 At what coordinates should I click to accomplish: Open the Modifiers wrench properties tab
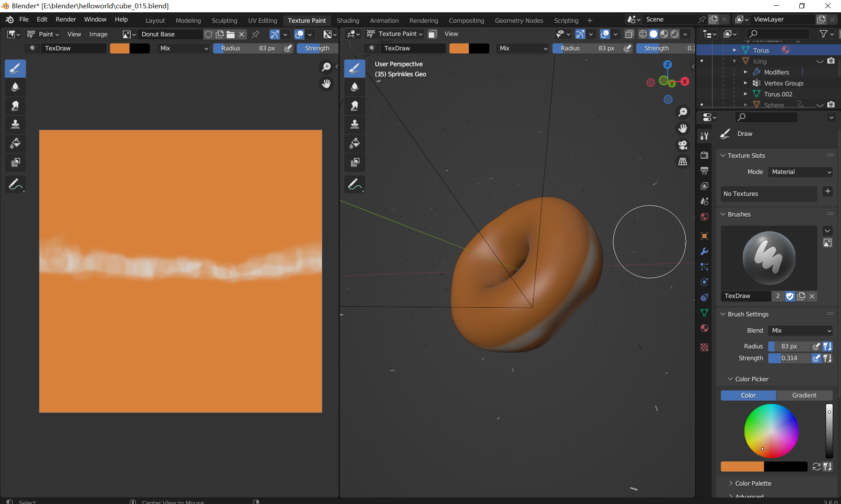(x=704, y=252)
